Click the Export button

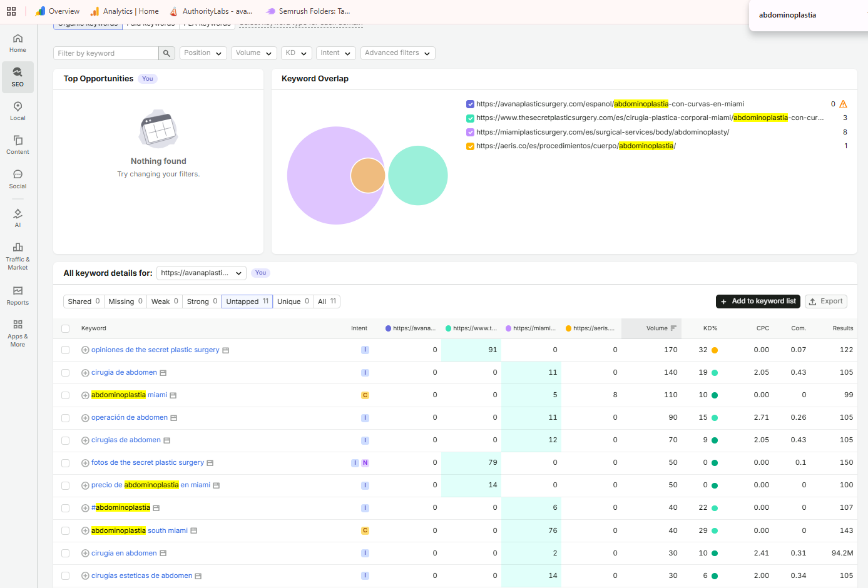826,302
